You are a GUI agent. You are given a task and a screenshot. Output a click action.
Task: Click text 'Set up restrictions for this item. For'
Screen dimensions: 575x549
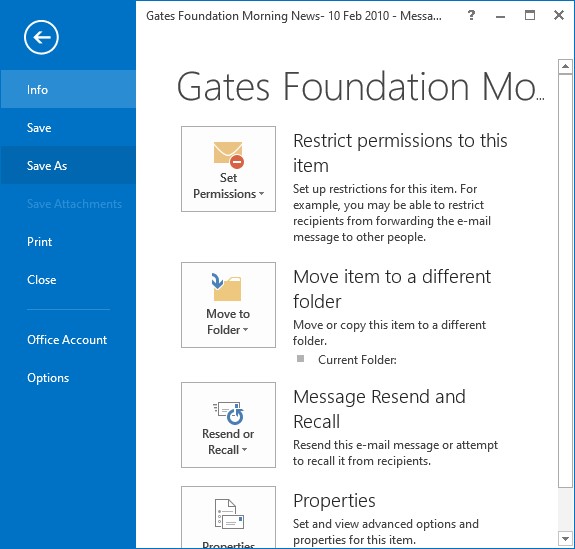(385, 189)
